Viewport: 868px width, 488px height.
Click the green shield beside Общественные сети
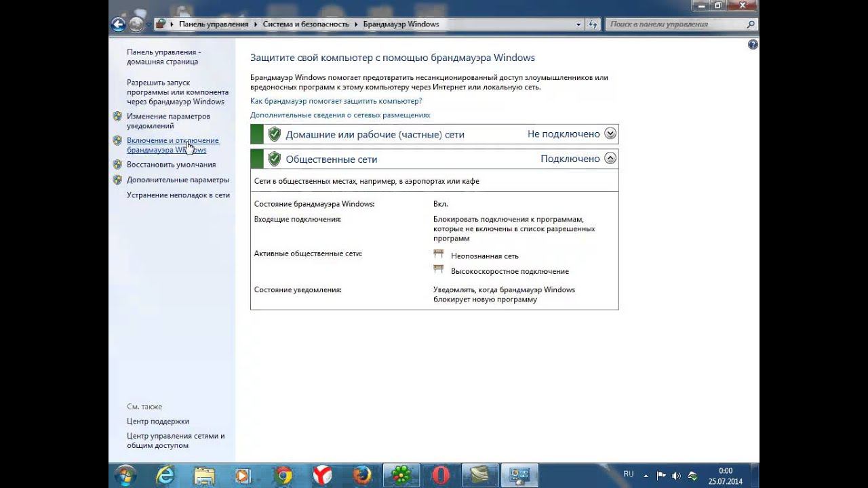(x=274, y=159)
